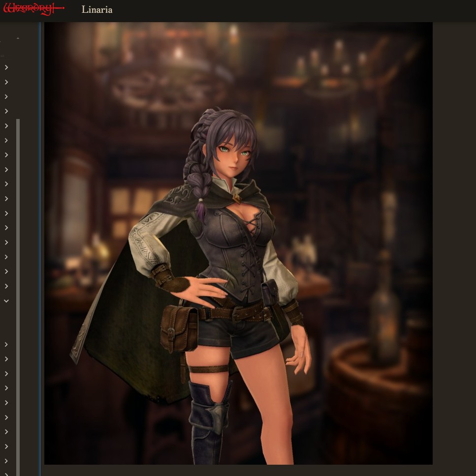
Task: Open the Wizardry logo home link
Action: (x=33, y=8)
